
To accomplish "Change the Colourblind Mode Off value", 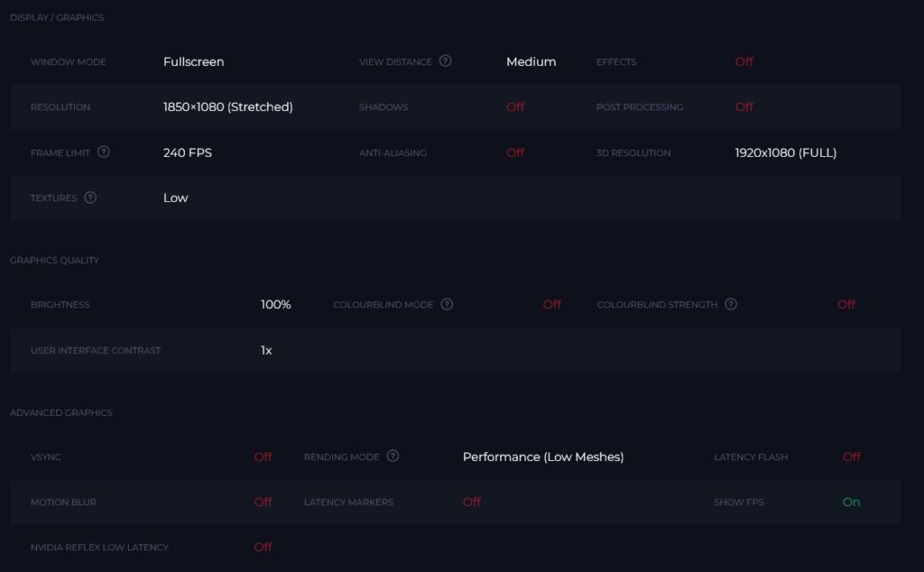I will [552, 305].
